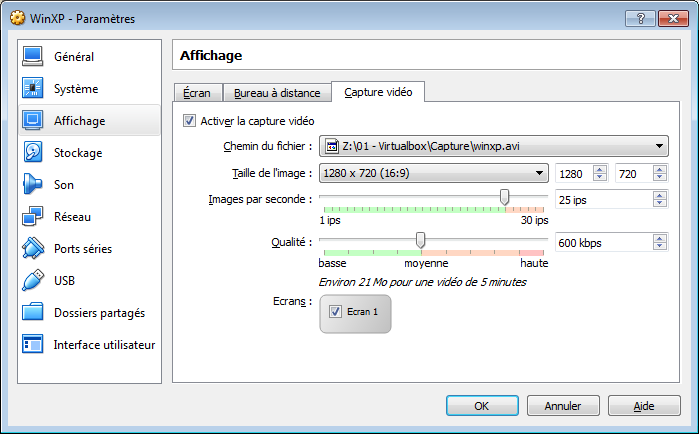The width and height of the screenshot is (699, 434).
Task: Click the Images par seconde slider handle
Action: pos(504,197)
